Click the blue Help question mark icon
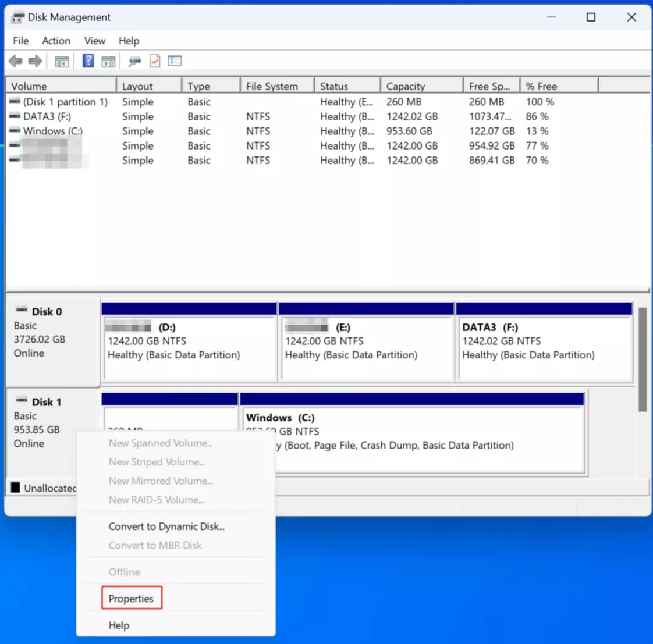The image size is (653, 644). coord(88,61)
